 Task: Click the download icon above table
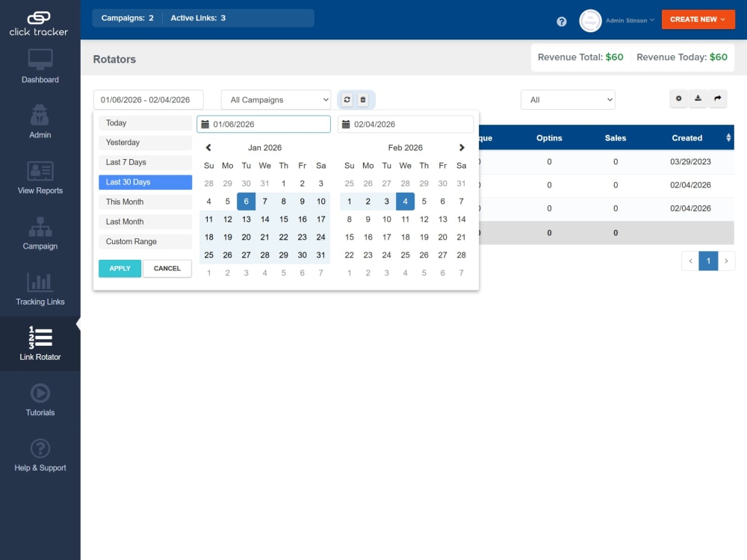(x=698, y=99)
